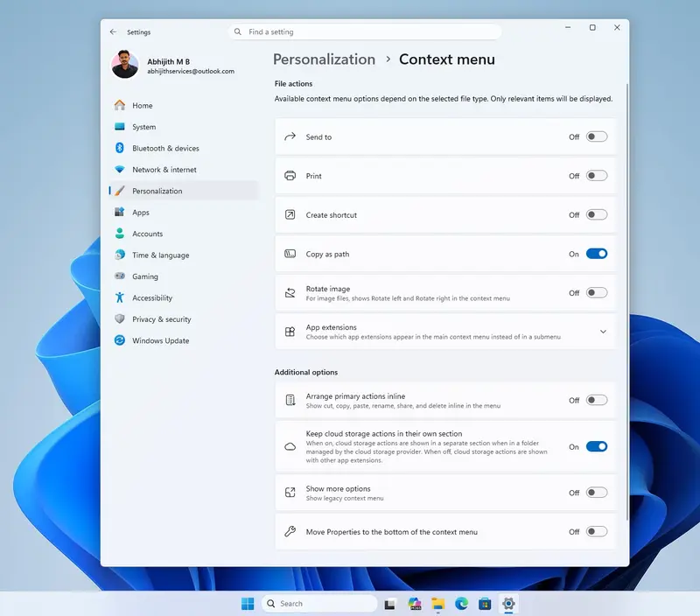Open Copilot app from taskbar

pos(415,604)
